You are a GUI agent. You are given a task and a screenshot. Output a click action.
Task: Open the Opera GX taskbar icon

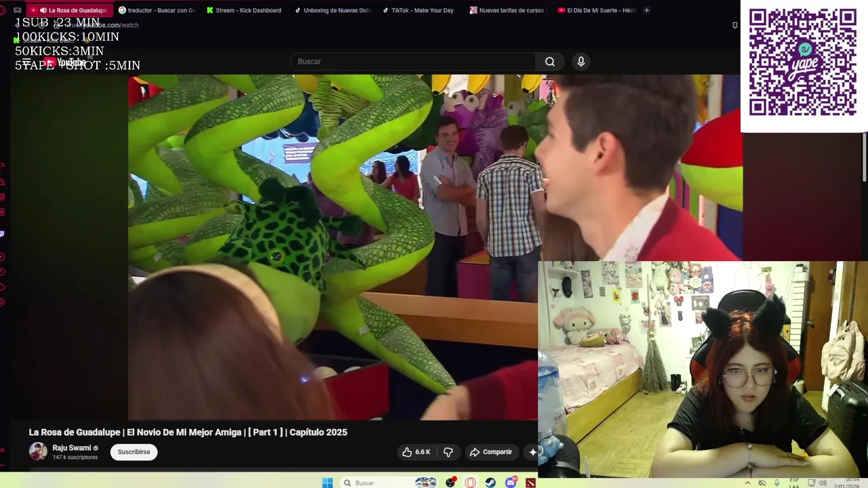pos(470,483)
